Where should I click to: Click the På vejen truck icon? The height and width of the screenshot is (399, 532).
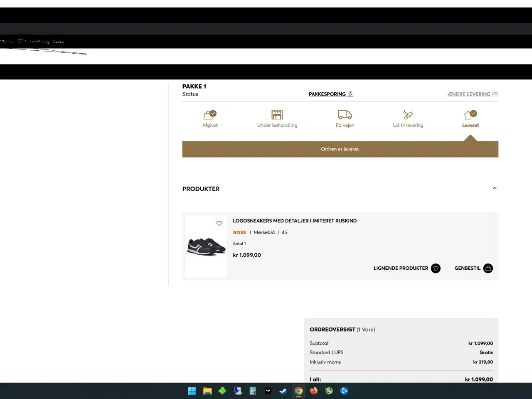coord(345,115)
